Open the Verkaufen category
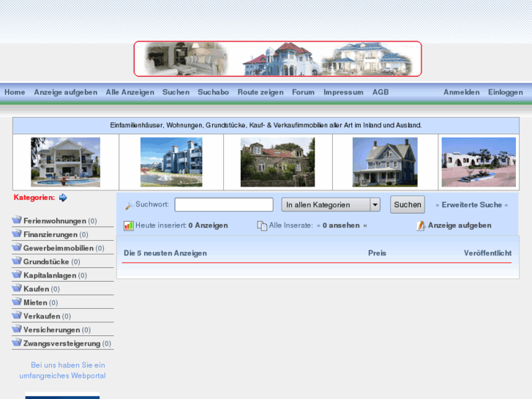Image resolution: width=532 pixels, height=399 pixels. click(x=42, y=316)
